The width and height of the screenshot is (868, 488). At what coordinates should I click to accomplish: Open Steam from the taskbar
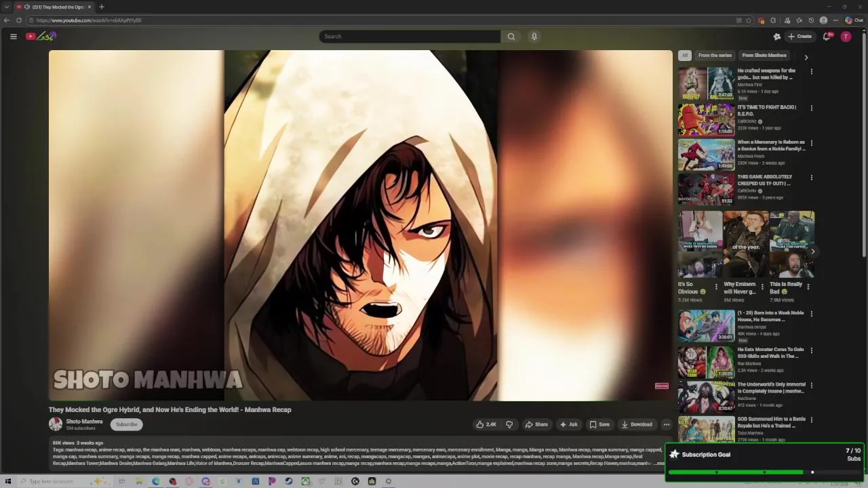click(289, 481)
